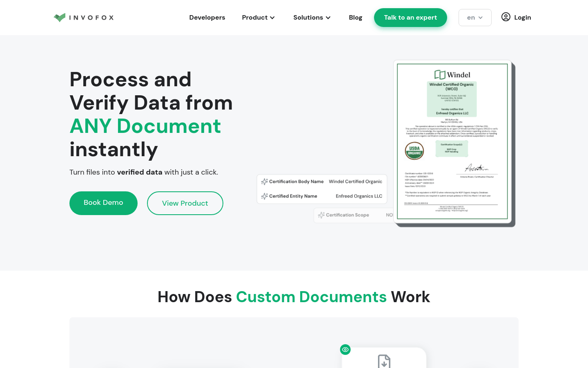This screenshot has width=588, height=368.
Task: Click the Windel logo on the certificate
Action: (x=452, y=74)
